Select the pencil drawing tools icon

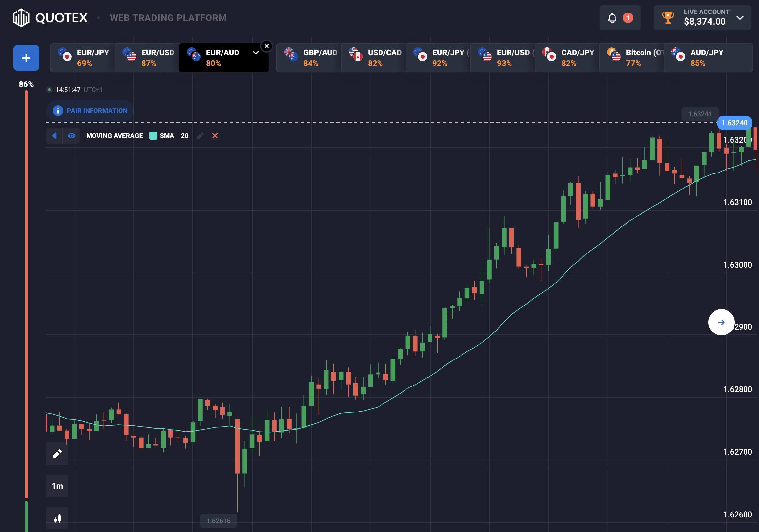57,453
